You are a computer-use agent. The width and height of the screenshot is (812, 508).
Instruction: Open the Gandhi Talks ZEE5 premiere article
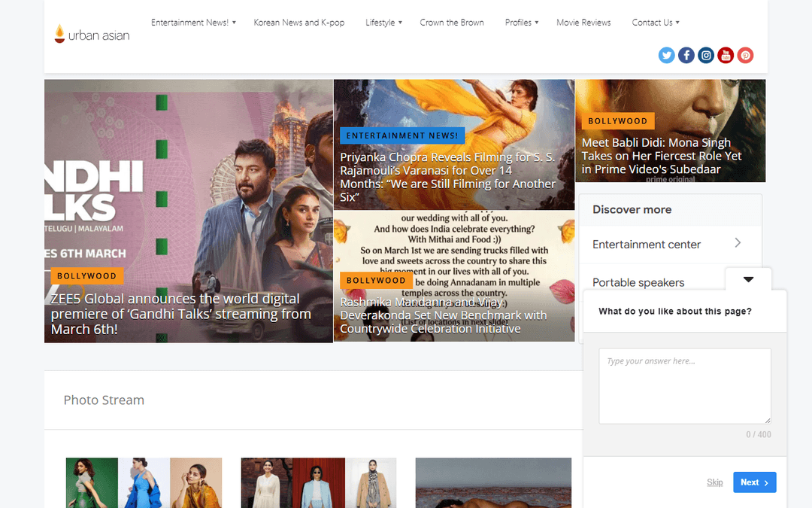(180, 314)
